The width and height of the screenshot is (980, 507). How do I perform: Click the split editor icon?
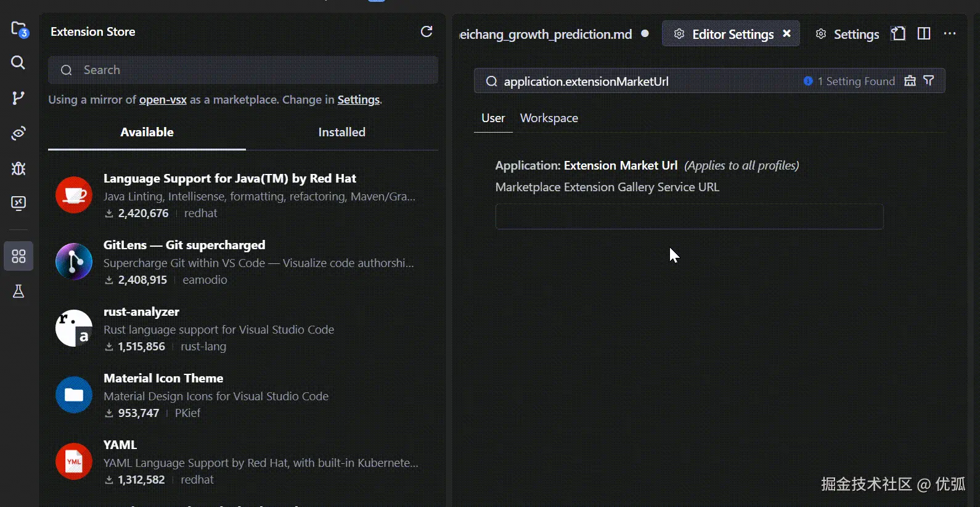click(924, 34)
